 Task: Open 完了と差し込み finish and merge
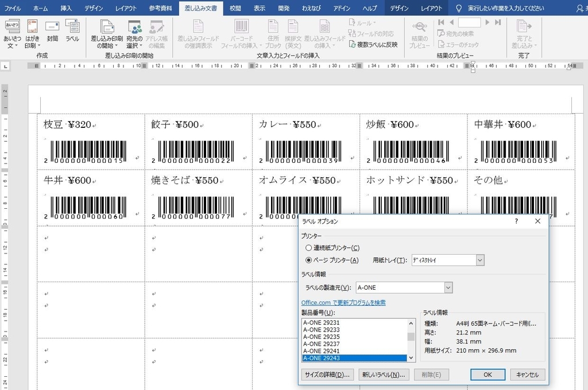pyautogui.click(x=524, y=34)
